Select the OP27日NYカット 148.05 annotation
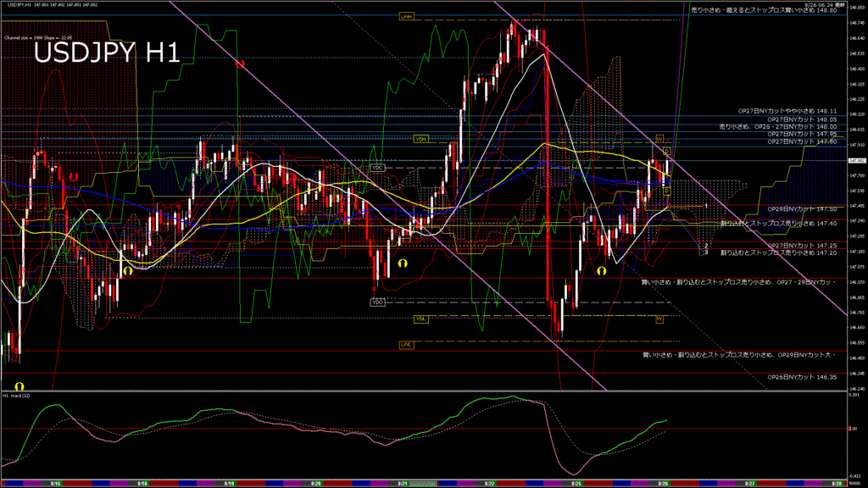This screenshot has height=488, width=868. (802, 119)
